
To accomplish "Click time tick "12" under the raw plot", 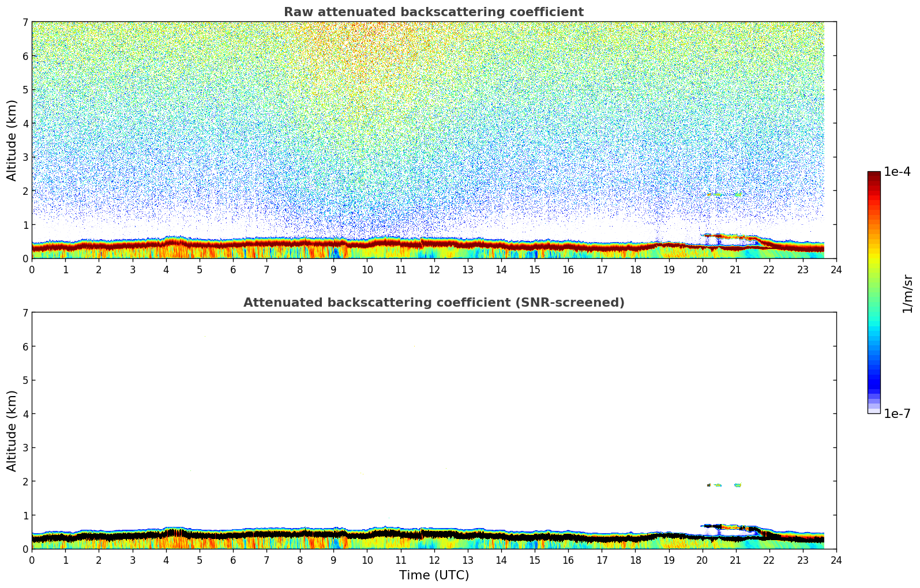I will tap(434, 269).
